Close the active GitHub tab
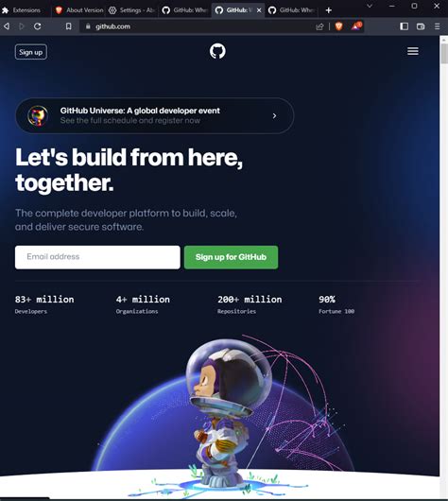Screen dimensions: 448x501 [x=259, y=10]
